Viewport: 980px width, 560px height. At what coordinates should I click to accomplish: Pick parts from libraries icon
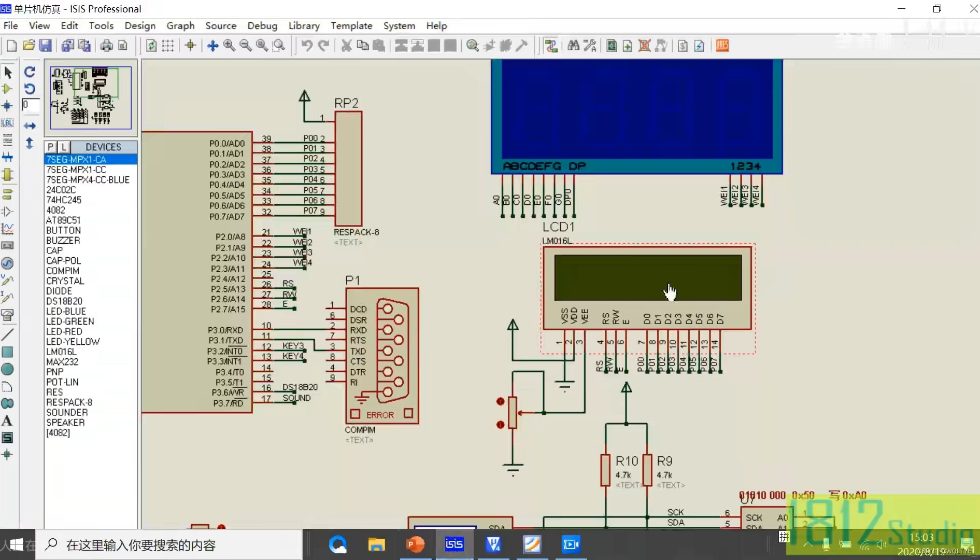click(x=472, y=46)
